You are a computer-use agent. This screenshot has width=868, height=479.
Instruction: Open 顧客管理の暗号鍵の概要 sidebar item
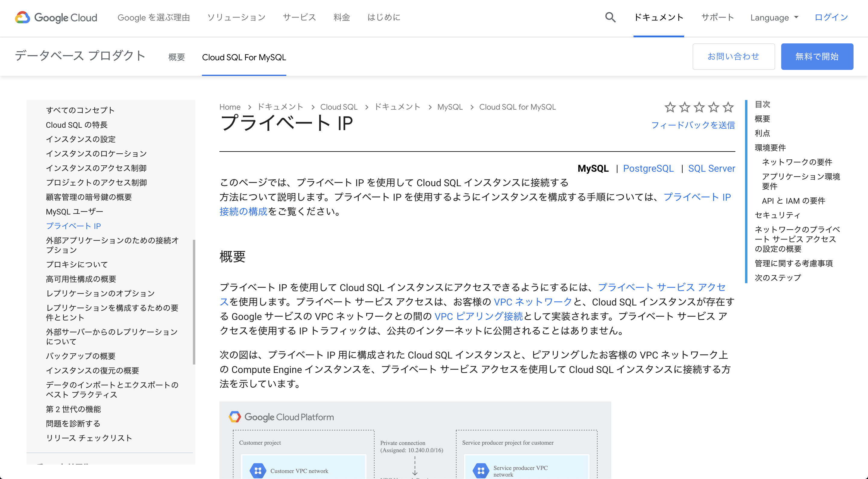click(x=89, y=197)
